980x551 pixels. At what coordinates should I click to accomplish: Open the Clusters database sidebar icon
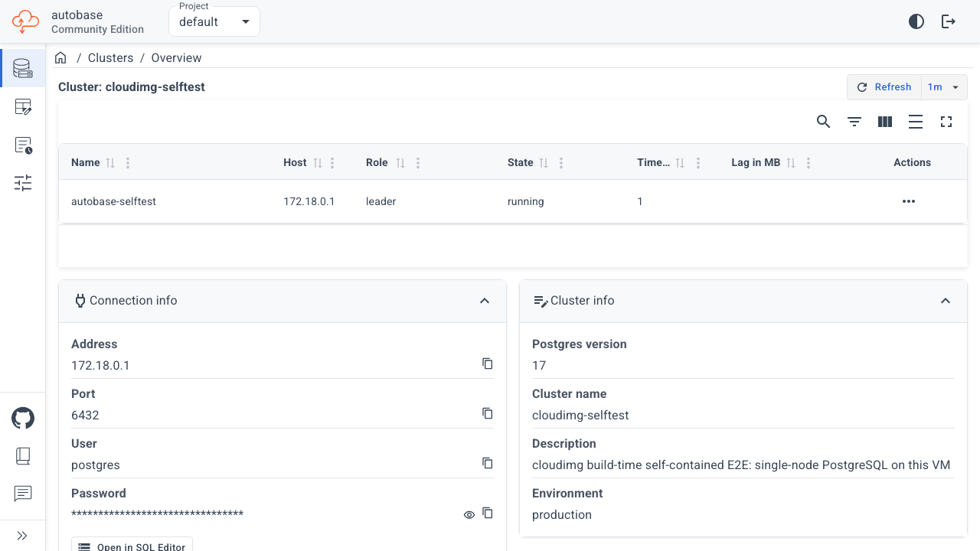point(23,68)
